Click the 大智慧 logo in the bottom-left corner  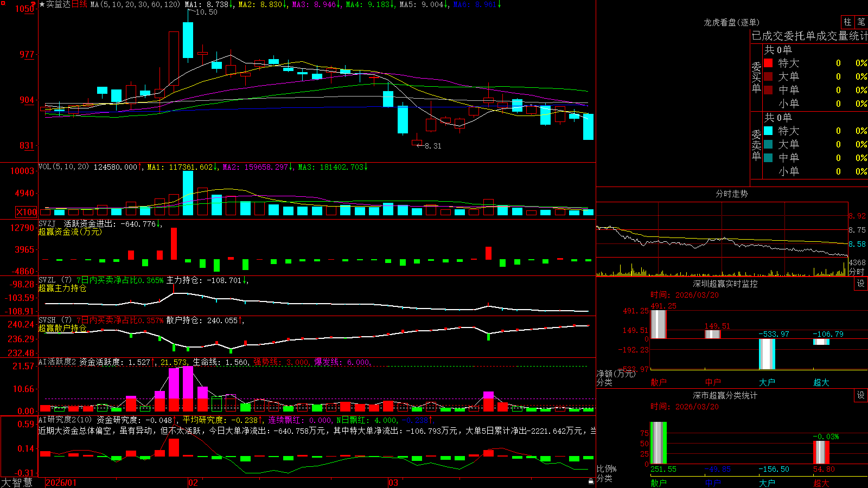(17, 482)
